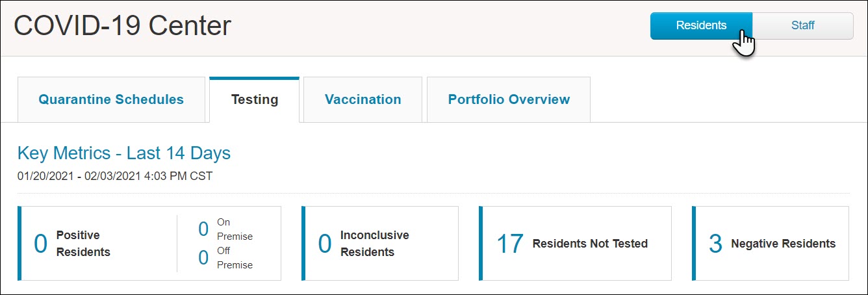868x295 pixels.
Task: Click the On Premise count
Action: pos(203,229)
